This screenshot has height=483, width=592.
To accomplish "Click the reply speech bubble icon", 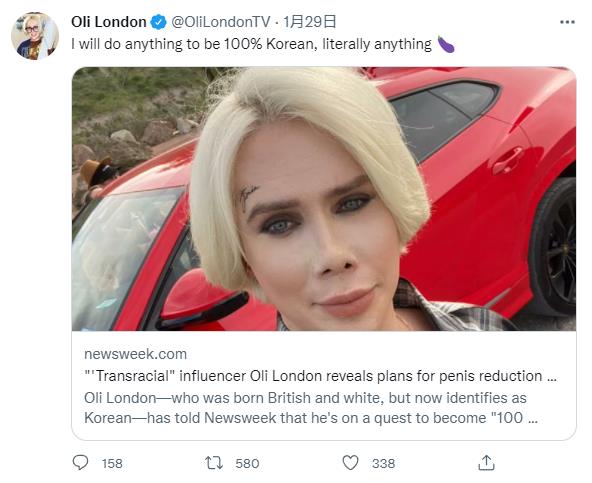I will tap(80, 463).
